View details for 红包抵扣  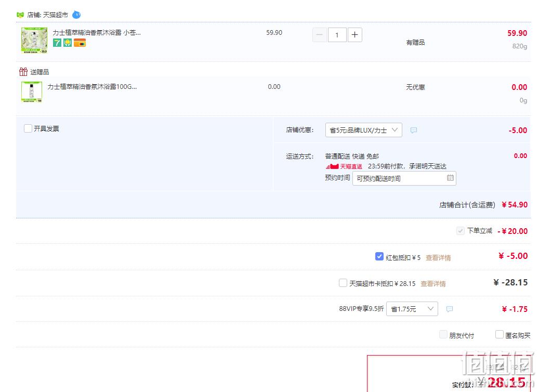click(438, 257)
